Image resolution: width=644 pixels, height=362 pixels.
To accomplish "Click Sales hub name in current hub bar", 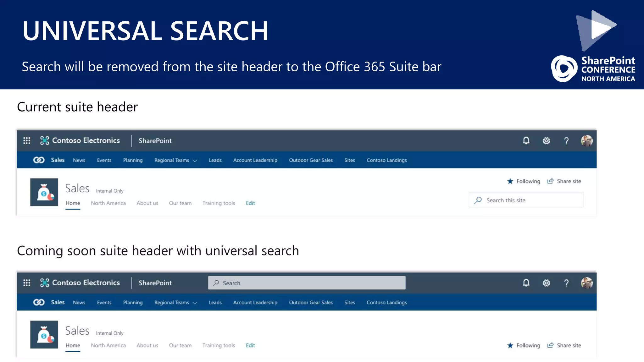I will pos(58,160).
